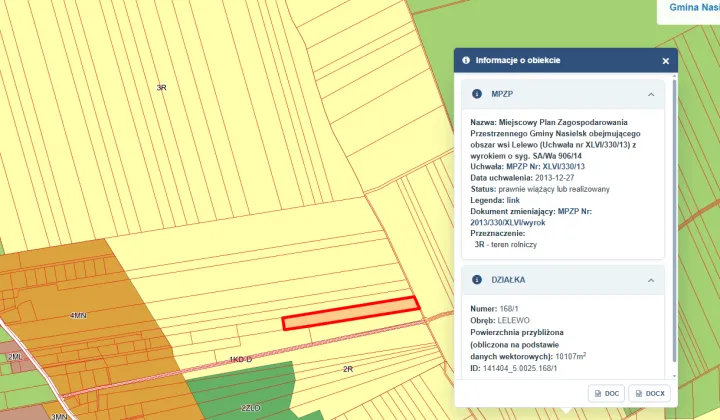Collapse the DZIAŁKA section chevron
The image size is (720, 420).
[x=651, y=280]
